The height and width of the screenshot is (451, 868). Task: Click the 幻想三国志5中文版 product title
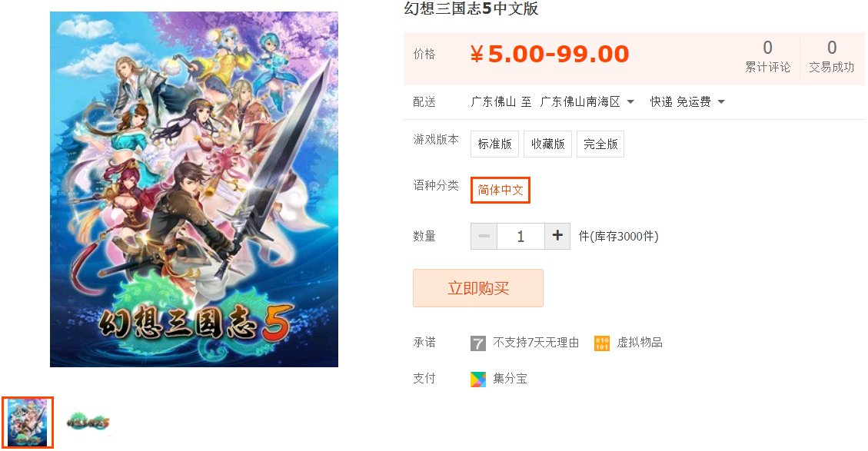[x=471, y=8]
